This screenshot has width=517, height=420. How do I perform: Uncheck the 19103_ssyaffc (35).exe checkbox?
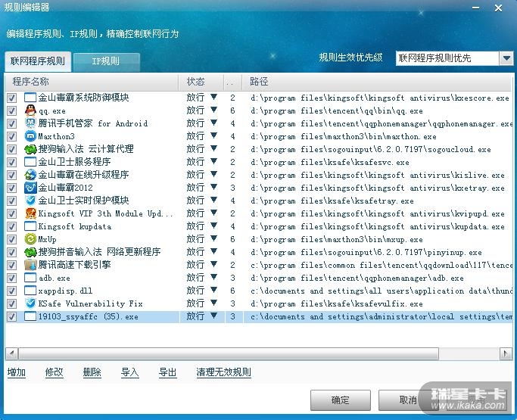12,316
